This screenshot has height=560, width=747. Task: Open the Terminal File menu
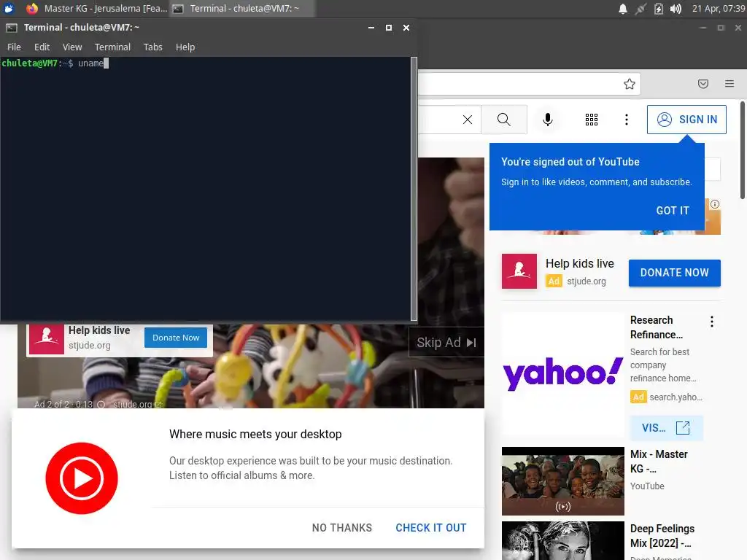tap(14, 47)
